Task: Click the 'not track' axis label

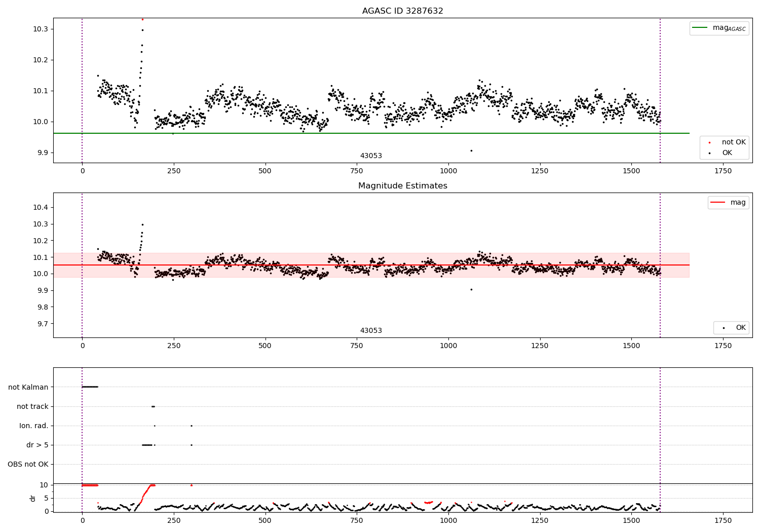Action: point(32,406)
